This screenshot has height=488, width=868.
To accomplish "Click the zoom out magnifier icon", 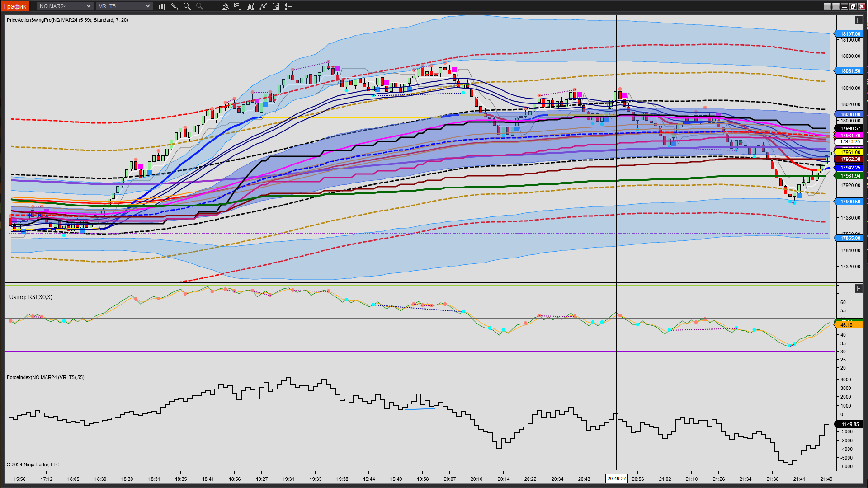I will point(200,6).
